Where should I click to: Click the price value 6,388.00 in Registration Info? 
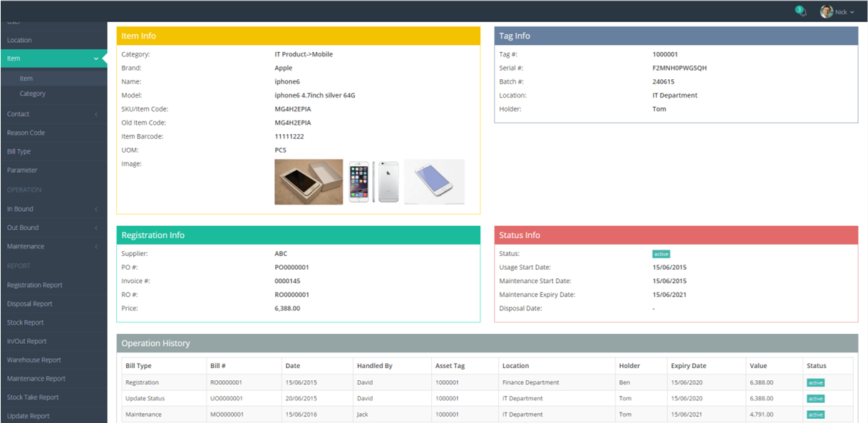(x=287, y=309)
